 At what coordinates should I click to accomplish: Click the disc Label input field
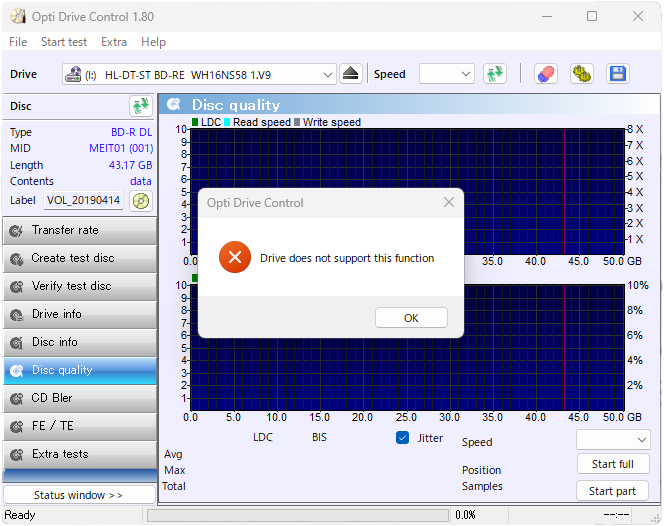tap(83, 200)
